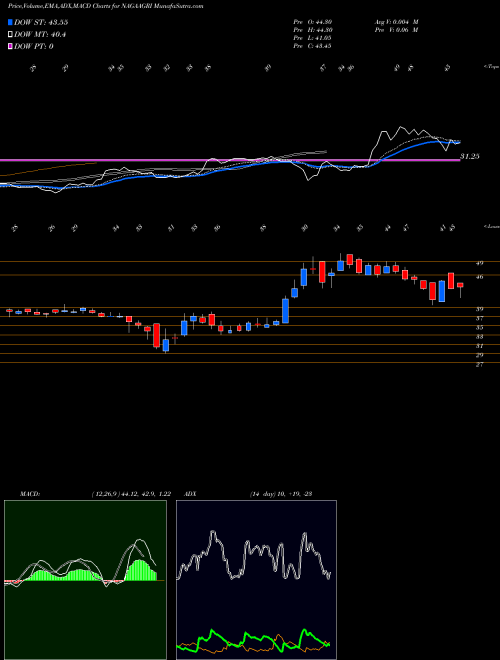Click the chart title mentioning NAGAAGRI

106,6
